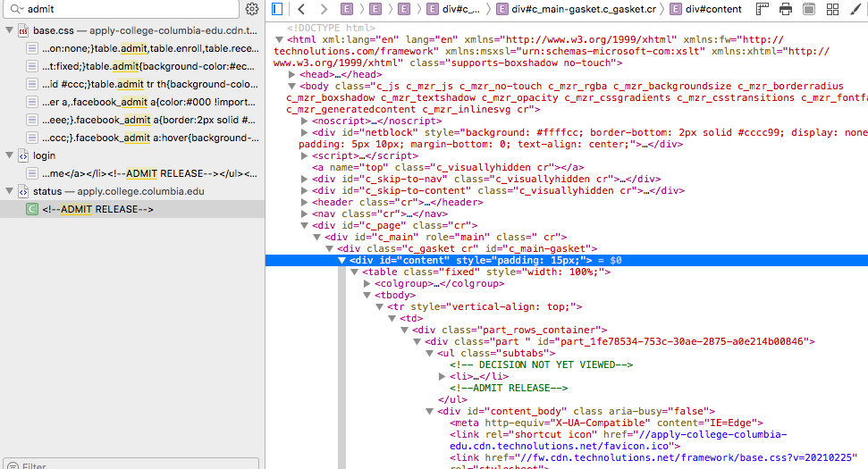Click the second E element breadcrumb icon

click(375, 9)
